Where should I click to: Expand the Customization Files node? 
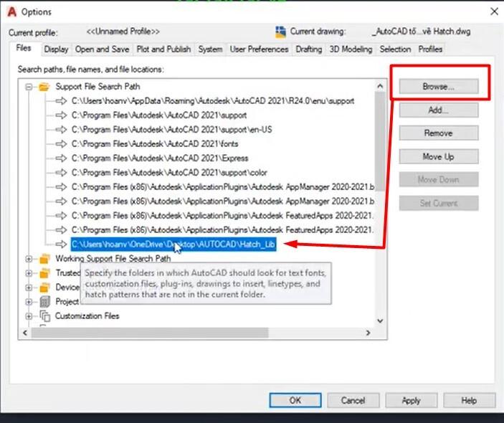coord(29,316)
